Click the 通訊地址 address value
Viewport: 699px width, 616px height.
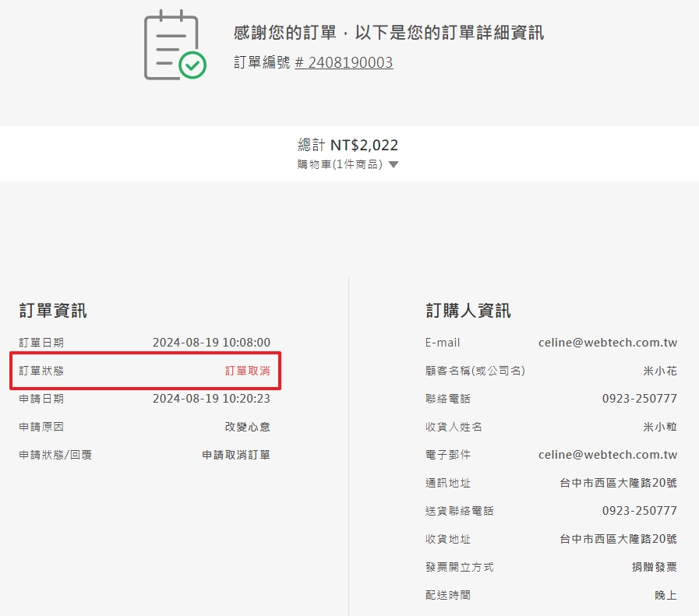[x=618, y=483]
